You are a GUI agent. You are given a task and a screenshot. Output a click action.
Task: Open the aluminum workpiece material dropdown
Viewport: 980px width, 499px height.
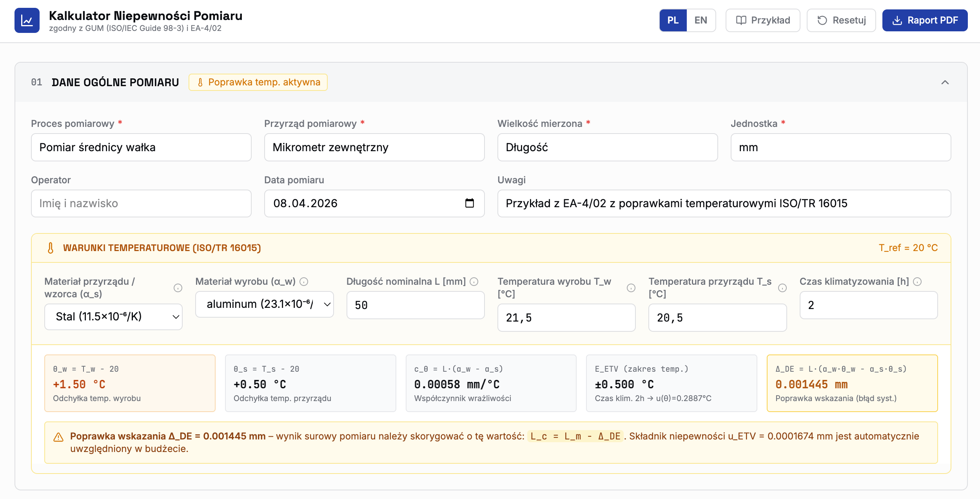264,304
